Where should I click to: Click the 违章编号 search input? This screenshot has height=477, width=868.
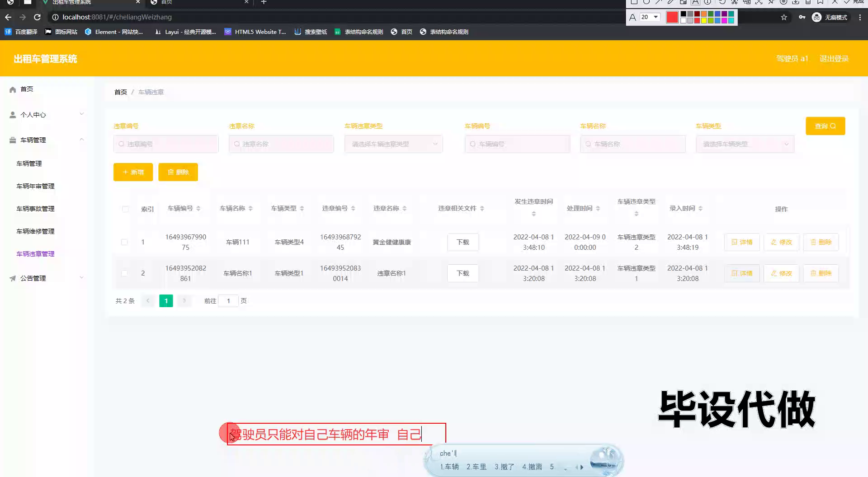point(166,144)
